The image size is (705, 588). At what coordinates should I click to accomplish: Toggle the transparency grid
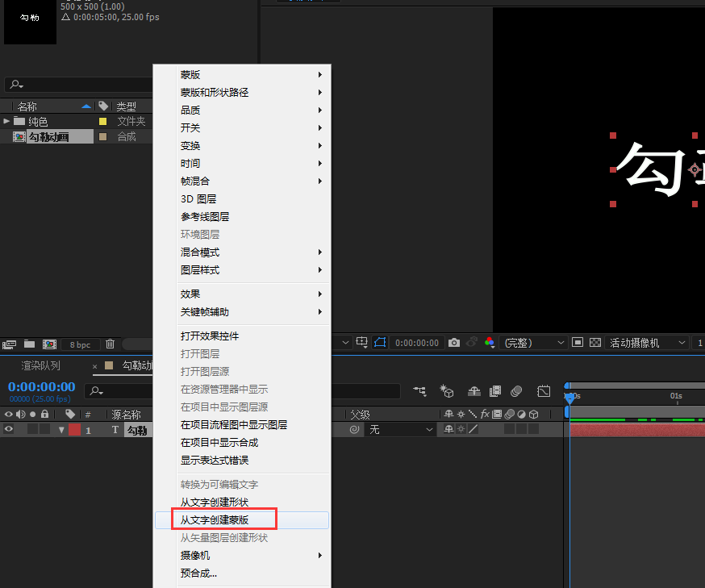(x=594, y=342)
